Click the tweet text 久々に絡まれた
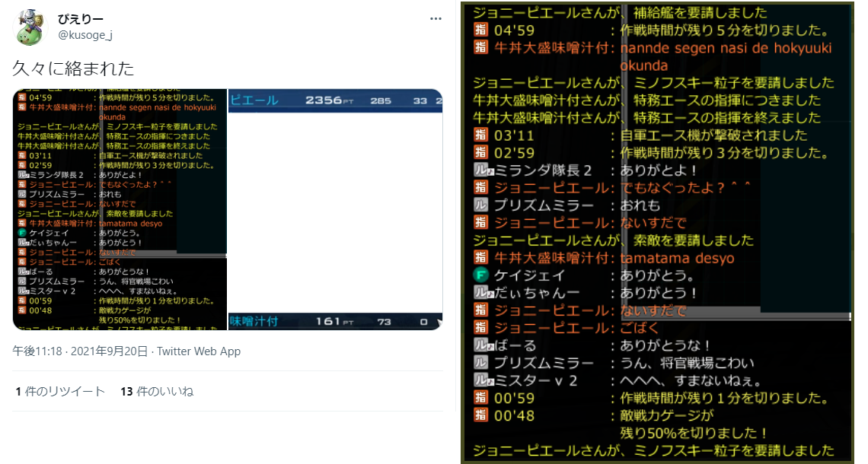Screen dimensions: 868x464 coord(73,68)
